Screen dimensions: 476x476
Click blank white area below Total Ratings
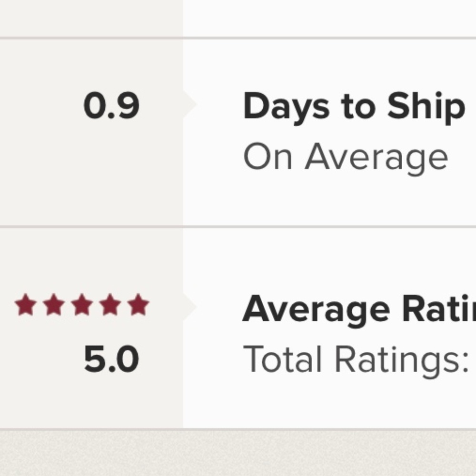pyautogui.click(x=329, y=404)
